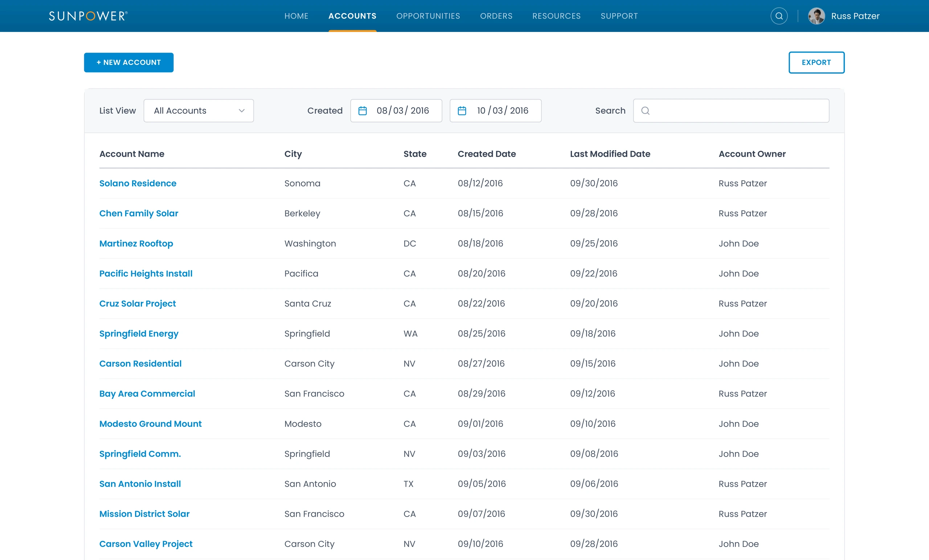929x560 pixels.
Task: Open Chen Family Solar account
Action: pyautogui.click(x=138, y=213)
